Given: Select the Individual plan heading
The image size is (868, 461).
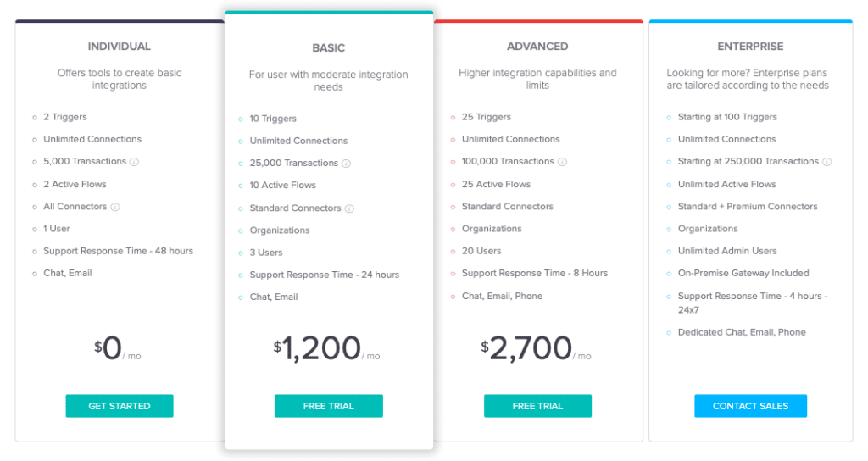Looking at the screenshot, I should (120, 47).
